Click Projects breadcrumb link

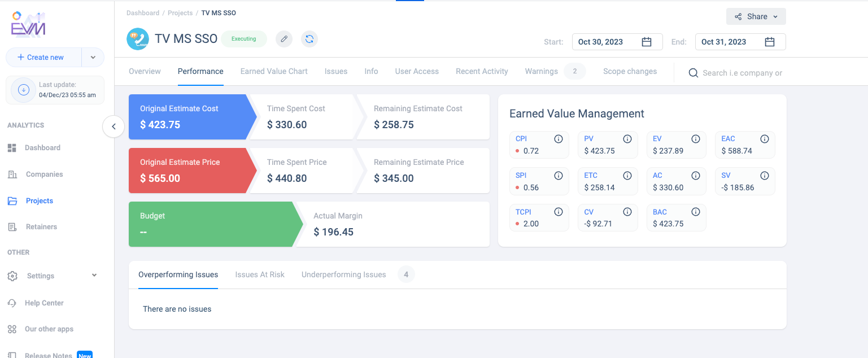point(180,12)
